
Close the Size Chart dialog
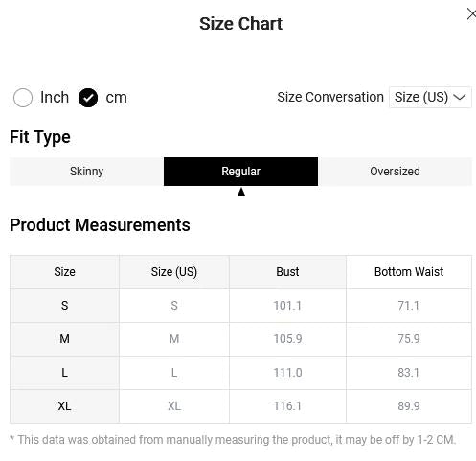(471, 14)
